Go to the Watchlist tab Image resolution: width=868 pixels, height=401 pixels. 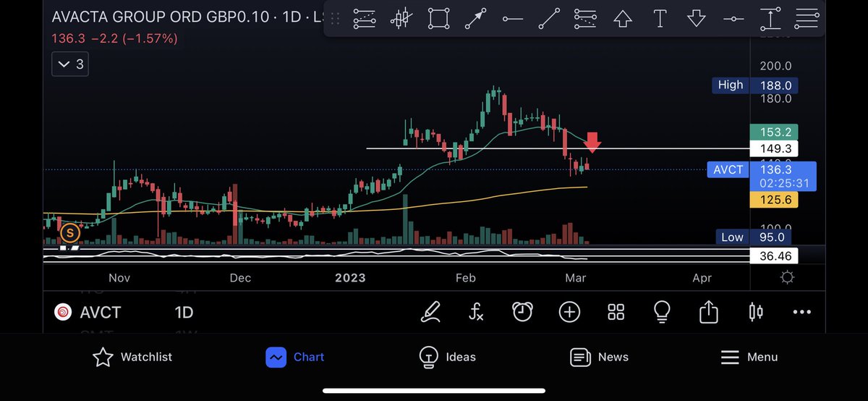pos(132,357)
